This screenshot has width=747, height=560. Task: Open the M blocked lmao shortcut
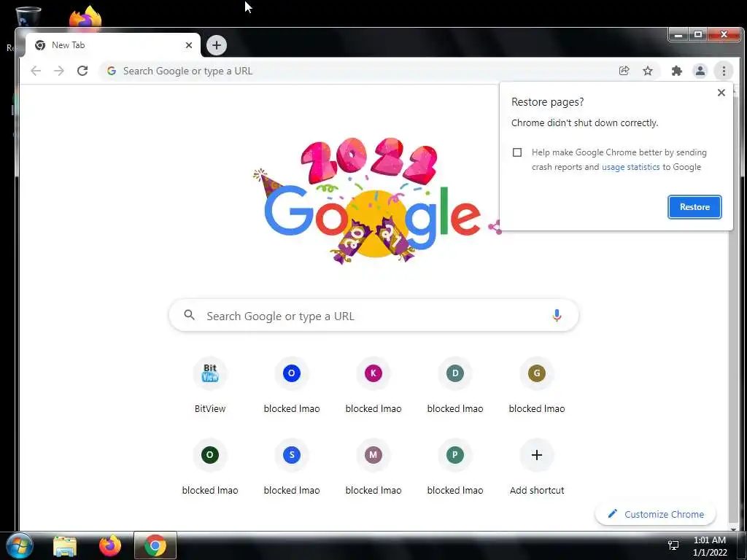click(373, 467)
